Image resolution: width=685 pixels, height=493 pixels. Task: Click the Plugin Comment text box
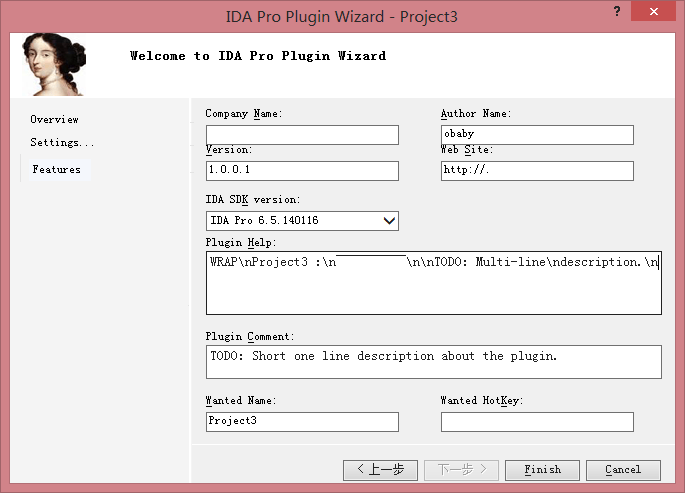(434, 362)
